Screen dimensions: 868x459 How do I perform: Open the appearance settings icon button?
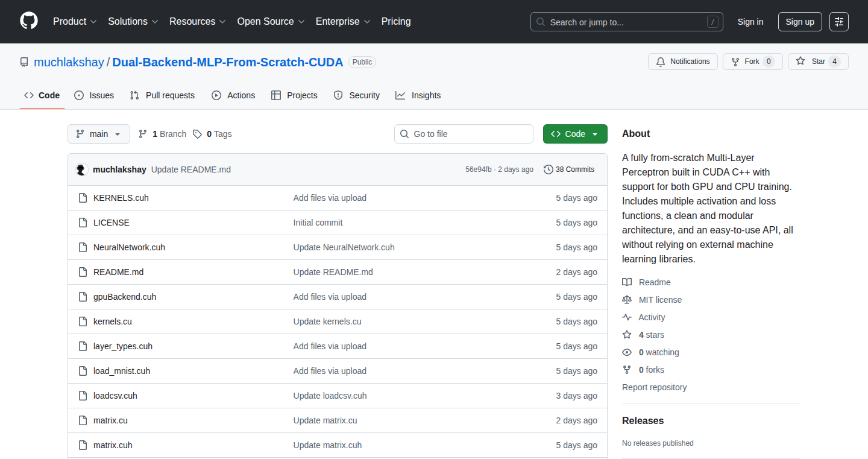(839, 22)
